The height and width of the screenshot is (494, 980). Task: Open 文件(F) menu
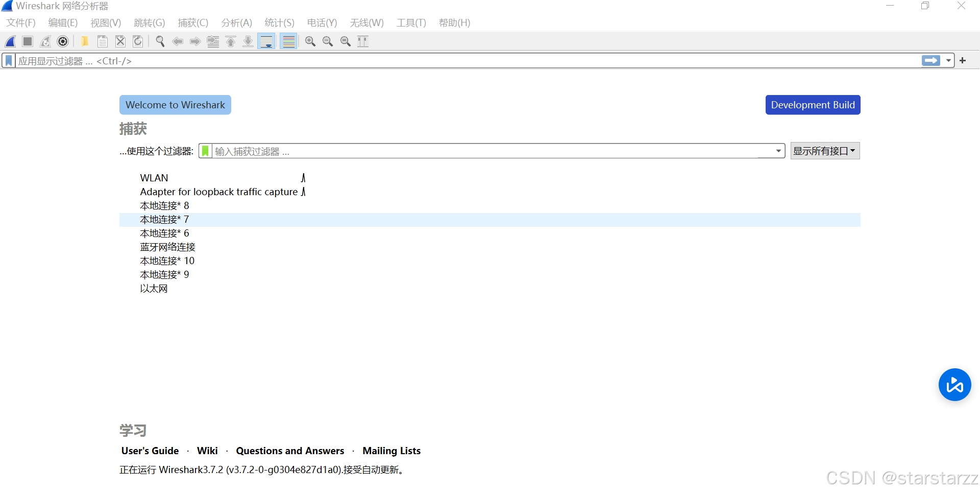21,23
